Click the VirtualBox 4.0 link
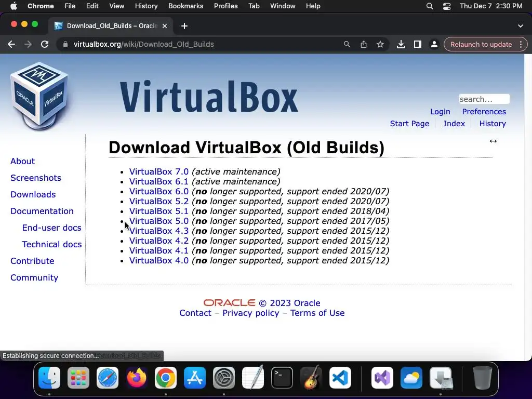Screen dimensions: 532x399 159,261
